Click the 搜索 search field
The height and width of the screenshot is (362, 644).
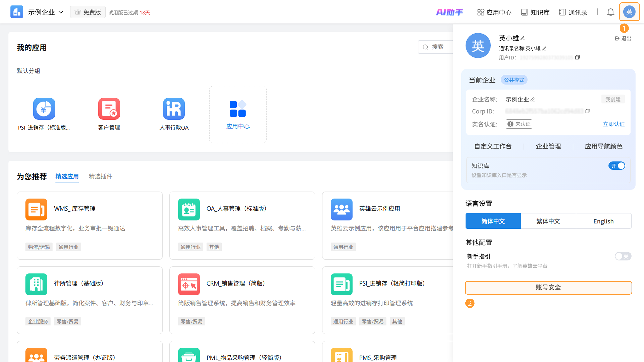438,47
